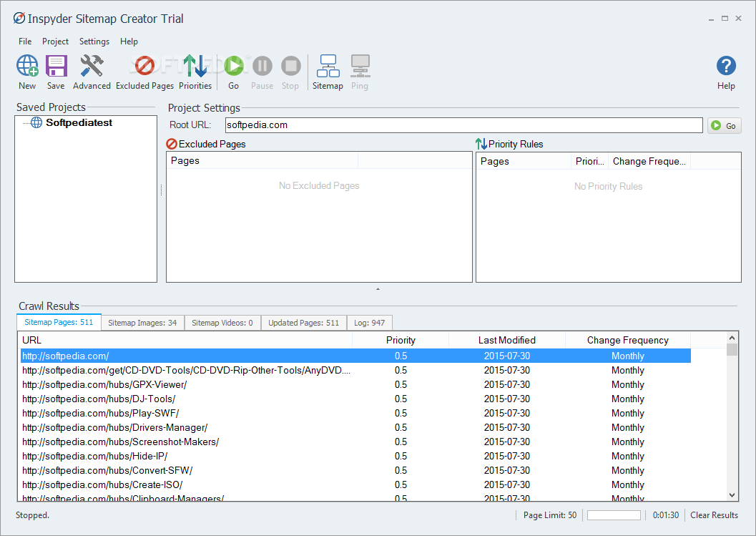Image resolution: width=756 pixels, height=536 pixels.
Task: Select the hubs/Play-SWF/ row
Action: [355, 414]
